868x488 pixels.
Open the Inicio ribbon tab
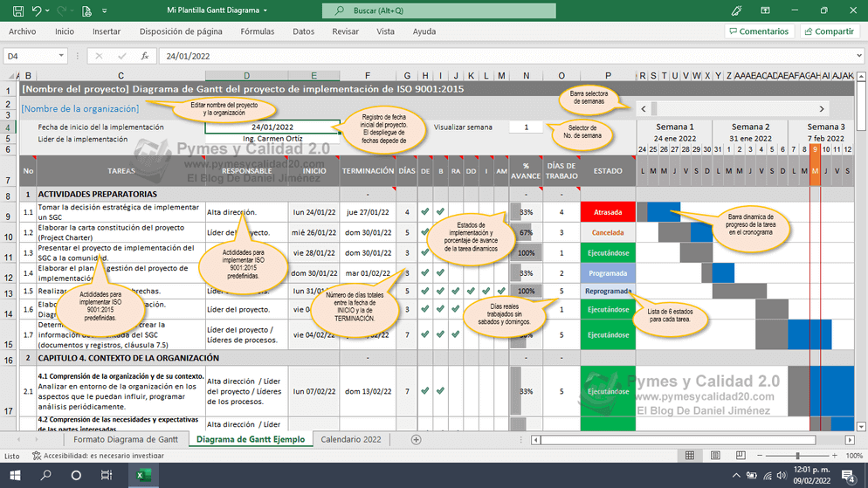click(65, 31)
